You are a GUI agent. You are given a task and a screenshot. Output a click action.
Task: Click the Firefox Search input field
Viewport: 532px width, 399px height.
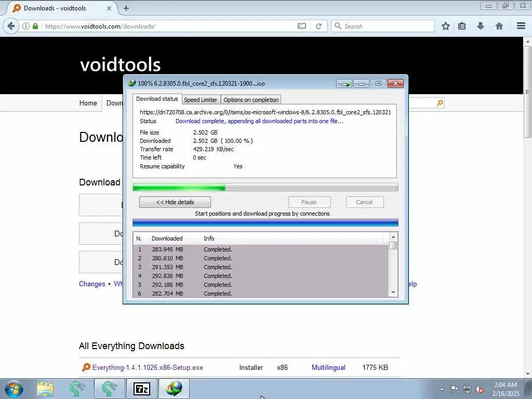[x=383, y=26]
